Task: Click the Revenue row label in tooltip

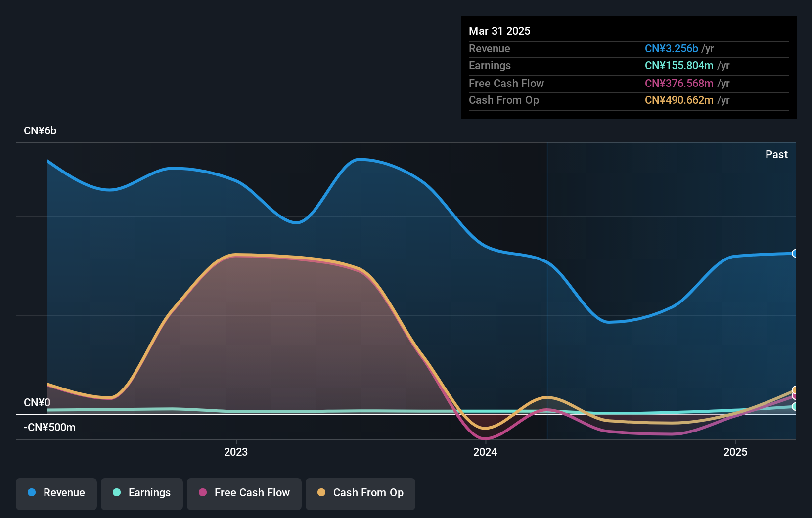Action: [x=490, y=48]
